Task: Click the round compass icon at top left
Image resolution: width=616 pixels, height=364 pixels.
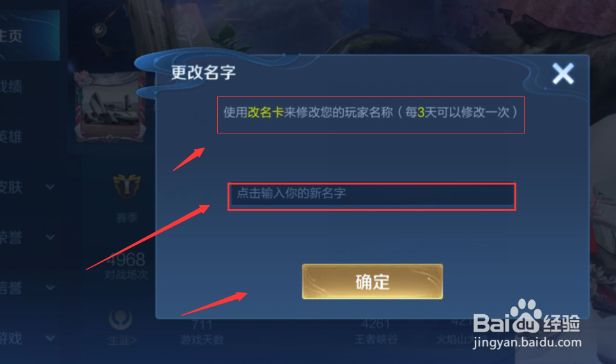Action: (x=100, y=29)
